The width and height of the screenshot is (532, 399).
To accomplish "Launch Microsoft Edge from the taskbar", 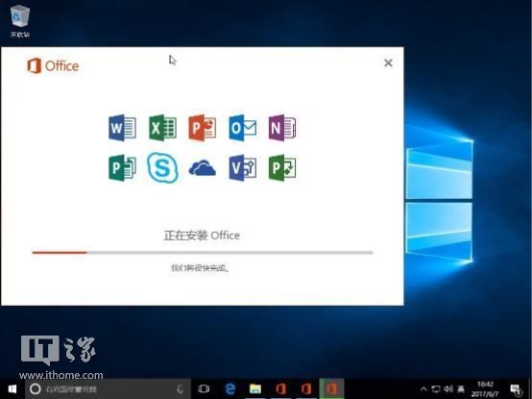I will click(x=230, y=388).
